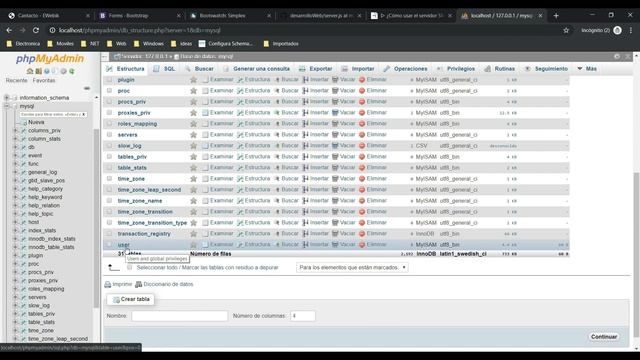Image resolution: width=640 pixels, height=360 pixels.
Task: Open the Exportar tab
Action: [x=316, y=69]
